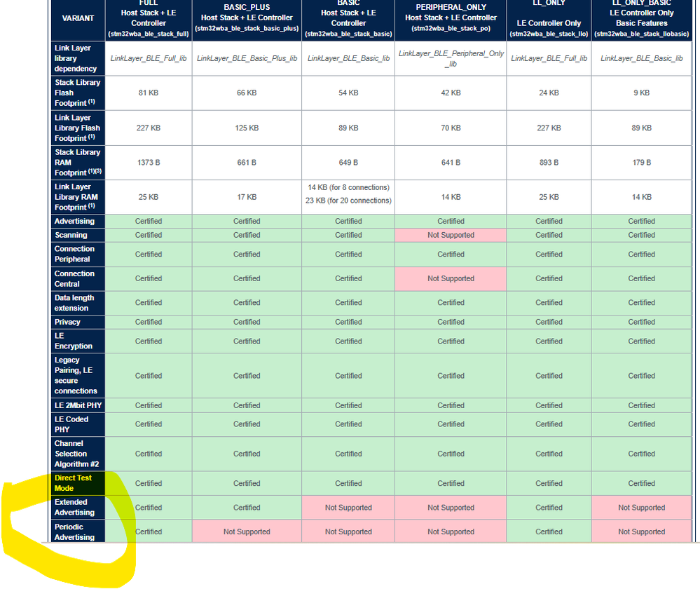The image size is (700, 589).
Task: Click PERIPHERAL_ONLY 'Not Supported' for Periodic Advertising
Action: [x=451, y=532]
